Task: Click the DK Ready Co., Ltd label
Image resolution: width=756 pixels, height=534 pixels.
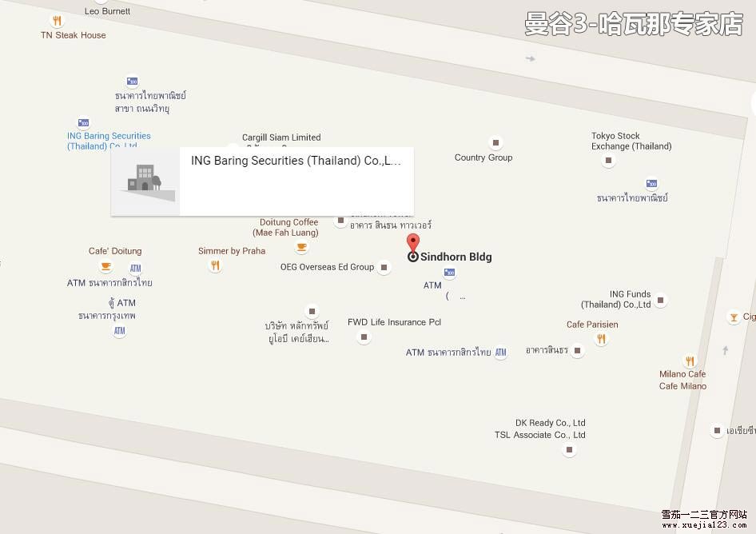Action: point(550,423)
